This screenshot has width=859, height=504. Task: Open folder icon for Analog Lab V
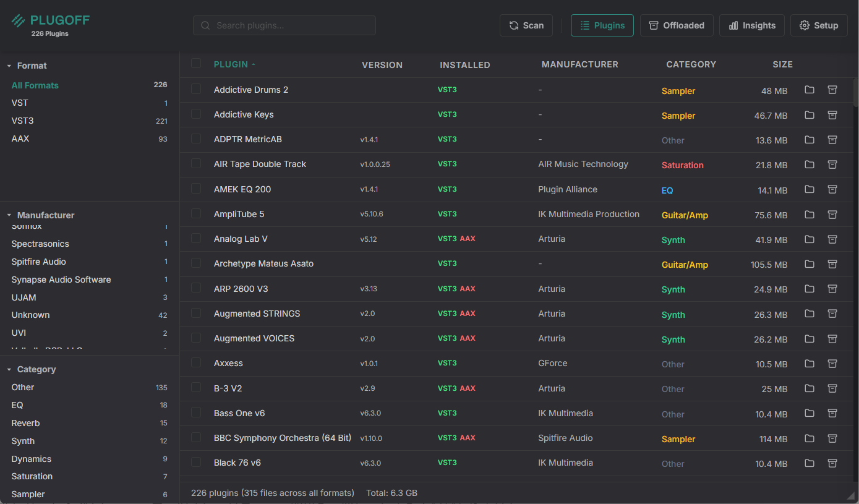pos(809,239)
